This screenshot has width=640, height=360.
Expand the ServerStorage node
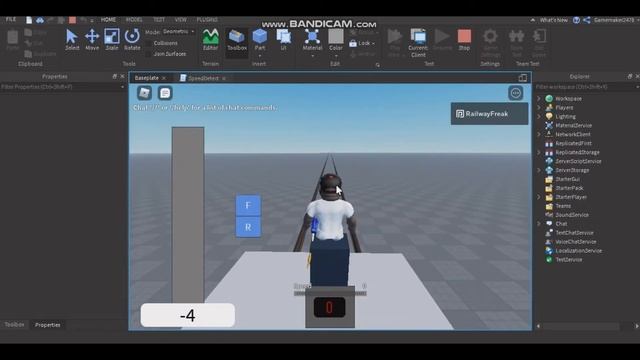pyautogui.click(x=539, y=170)
